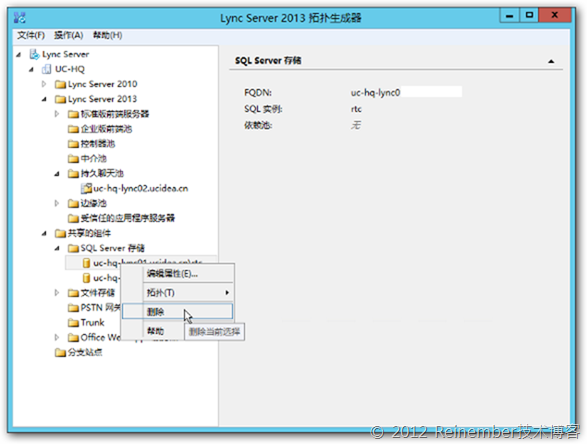
Task: Click the 中介池 folder icon
Action: click(x=73, y=159)
